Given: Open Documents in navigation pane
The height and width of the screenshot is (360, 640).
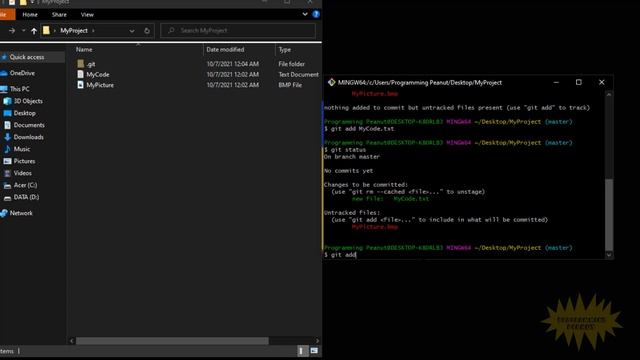Looking at the screenshot, I should pyautogui.click(x=29, y=125).
